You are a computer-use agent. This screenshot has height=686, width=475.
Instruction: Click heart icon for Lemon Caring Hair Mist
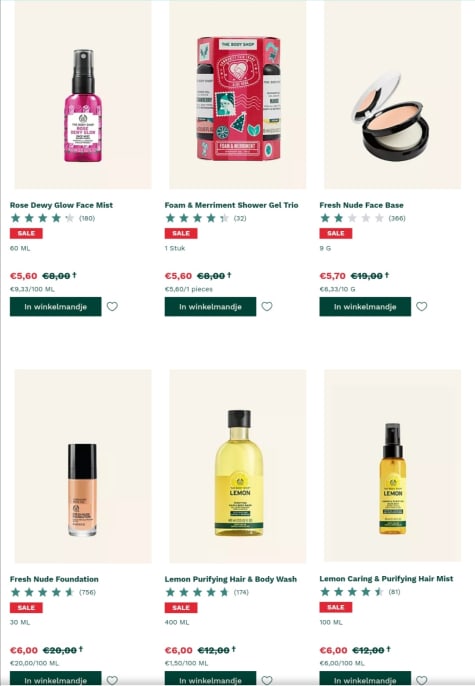coord(422,680)
